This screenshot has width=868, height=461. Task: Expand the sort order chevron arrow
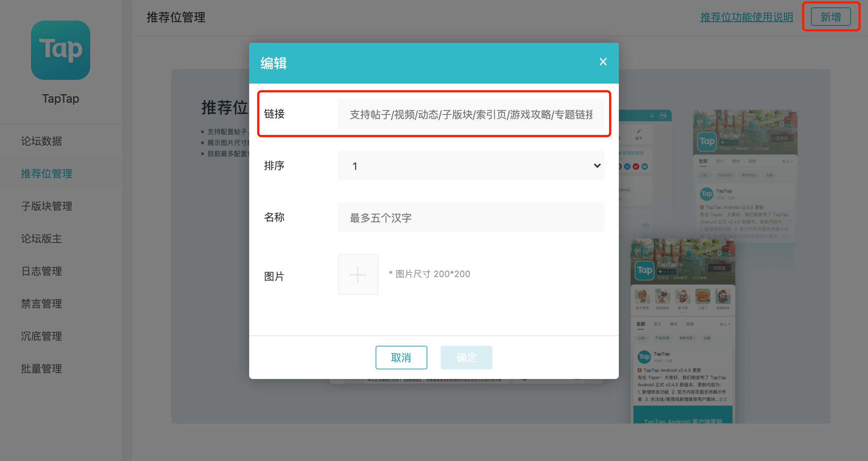click(x=597, y=166)
